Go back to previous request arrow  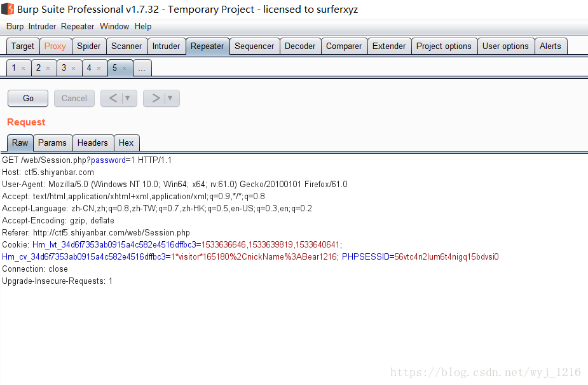coord(113,98)
